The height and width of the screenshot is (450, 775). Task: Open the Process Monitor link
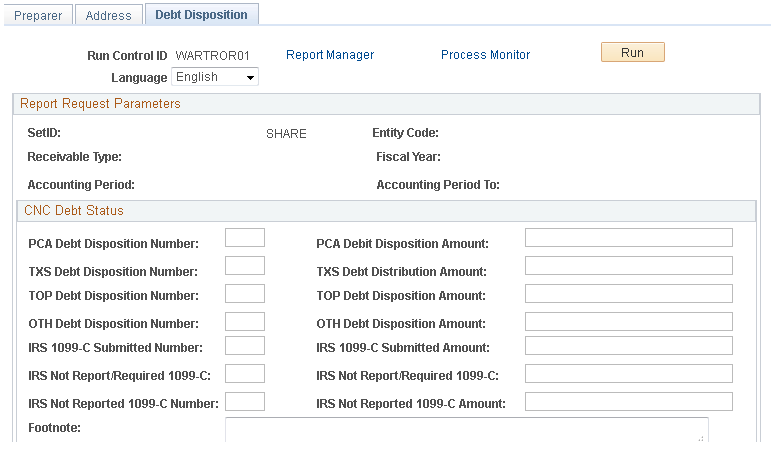[485, 54]
